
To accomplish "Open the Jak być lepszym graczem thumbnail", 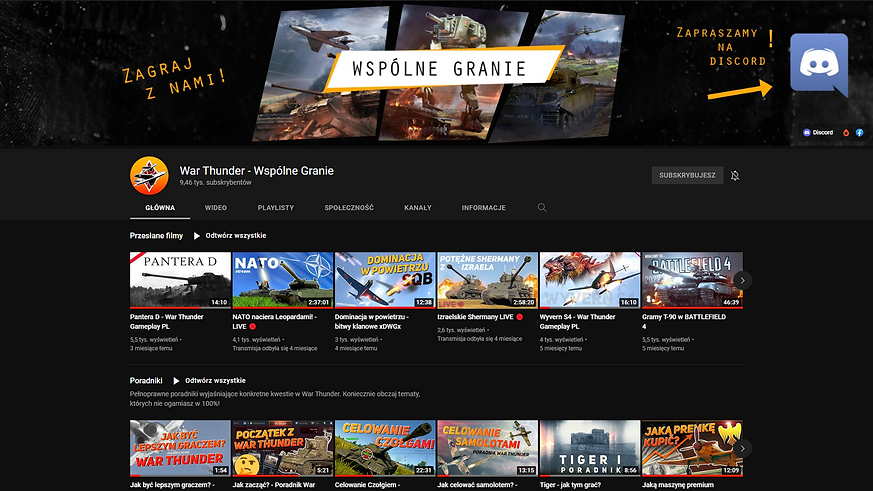I will coord(180,448).
